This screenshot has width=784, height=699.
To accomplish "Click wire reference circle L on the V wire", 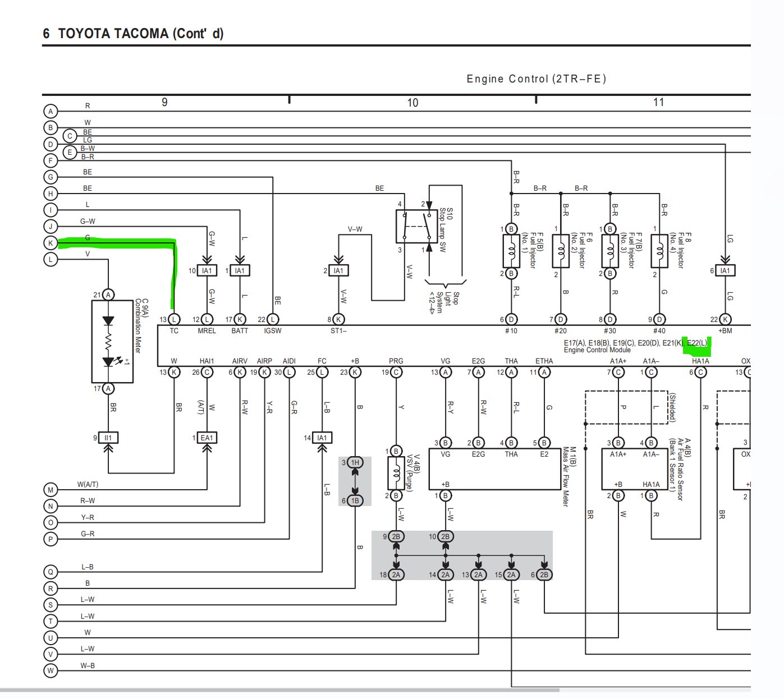I will point(51,259).
